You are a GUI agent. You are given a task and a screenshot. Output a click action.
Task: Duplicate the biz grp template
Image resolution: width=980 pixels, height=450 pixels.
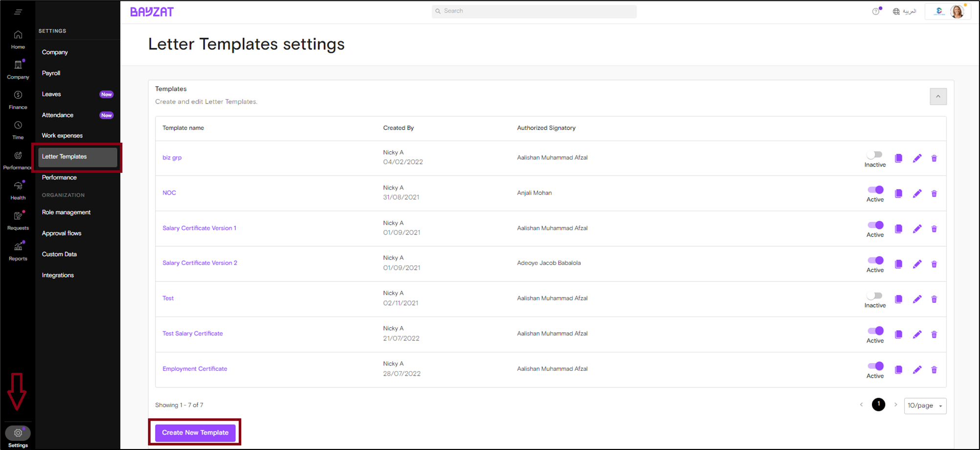[x=898, y=158]
